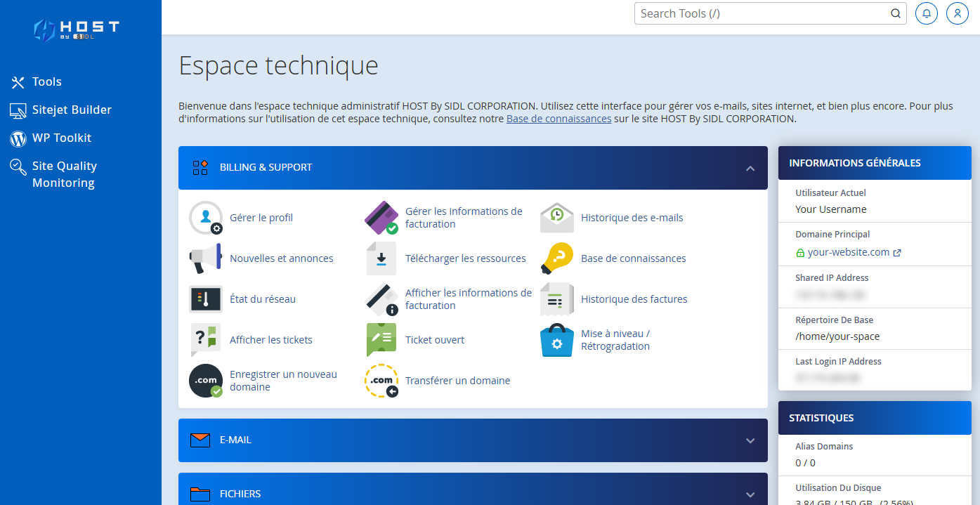980x505 pixels.
Task: Open the user account icon
Action: 957,13
